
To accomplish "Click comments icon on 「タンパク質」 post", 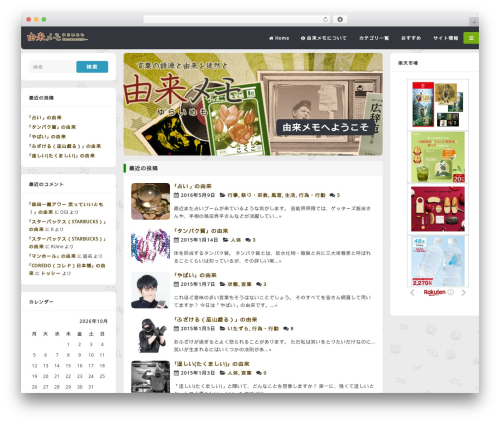I will click(248, 240).
